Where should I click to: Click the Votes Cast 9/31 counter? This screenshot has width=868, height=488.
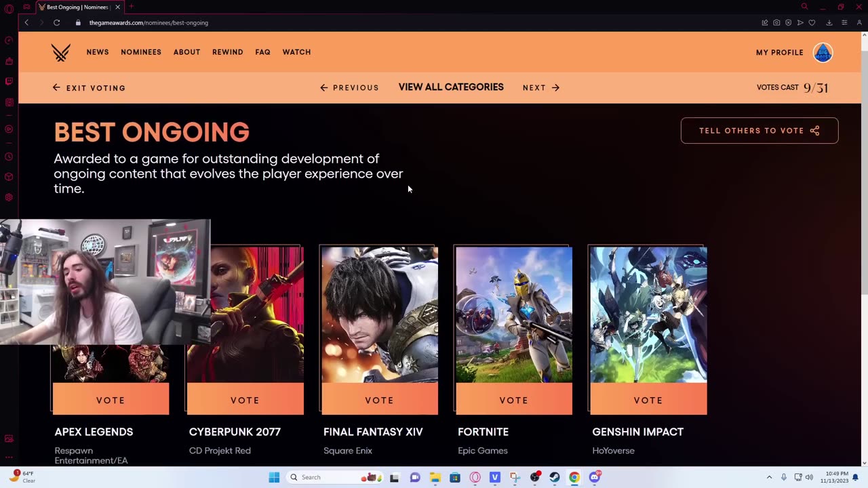[x=792, y=87]
